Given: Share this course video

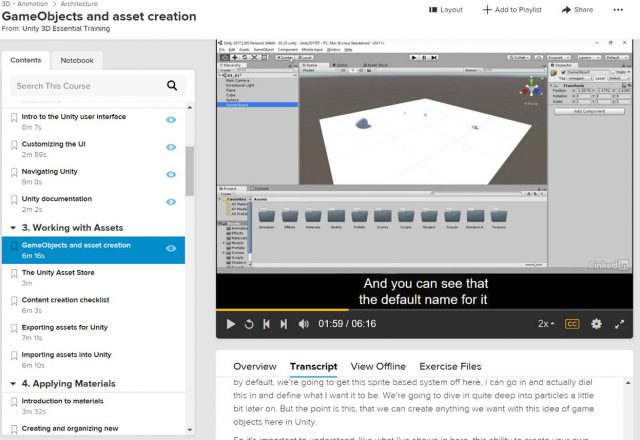Looking at the screenshot, I should point(577,10).
